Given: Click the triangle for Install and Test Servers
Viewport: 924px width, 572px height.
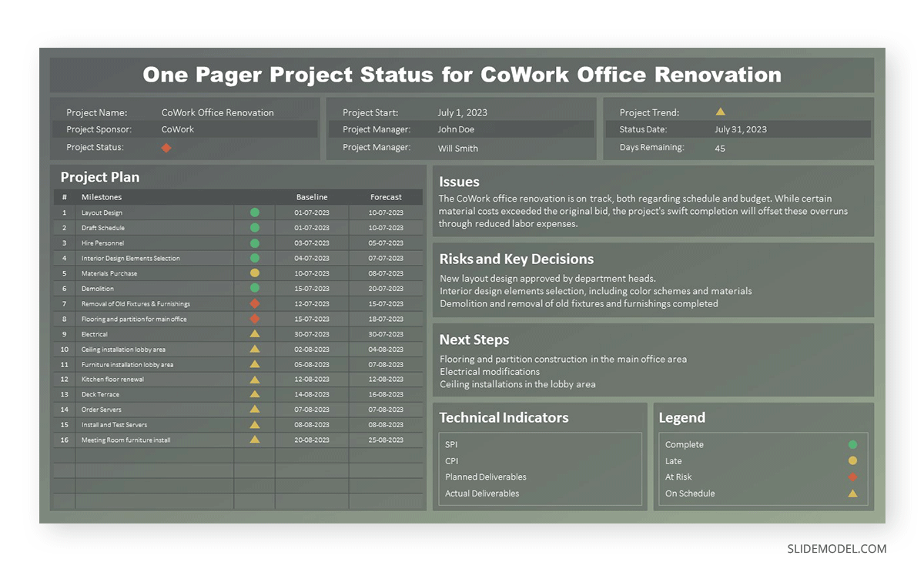Looking at the screenshot, I should pos(255,424).
